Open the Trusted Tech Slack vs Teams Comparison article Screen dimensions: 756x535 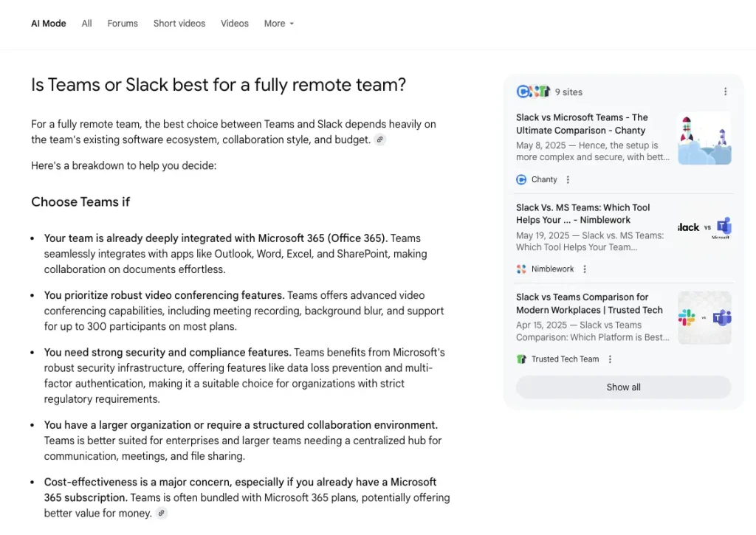[589, 303]
